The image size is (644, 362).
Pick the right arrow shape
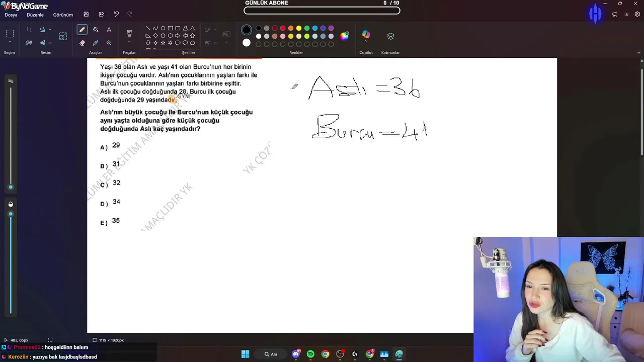(178, 36)
